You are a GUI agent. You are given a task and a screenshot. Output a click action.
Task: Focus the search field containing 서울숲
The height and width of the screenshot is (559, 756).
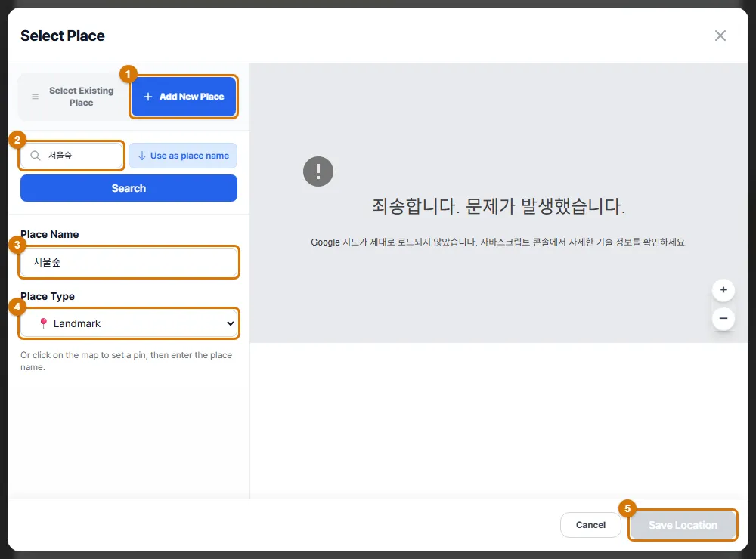(x=71, y=156)
